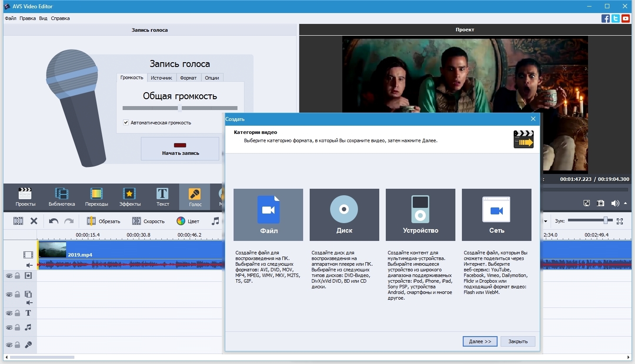This screenshot has width=635, height=364.
Task: Select the 2019.mp4 clip thumbnail on the timeline
Action: (x=53, y=250)
